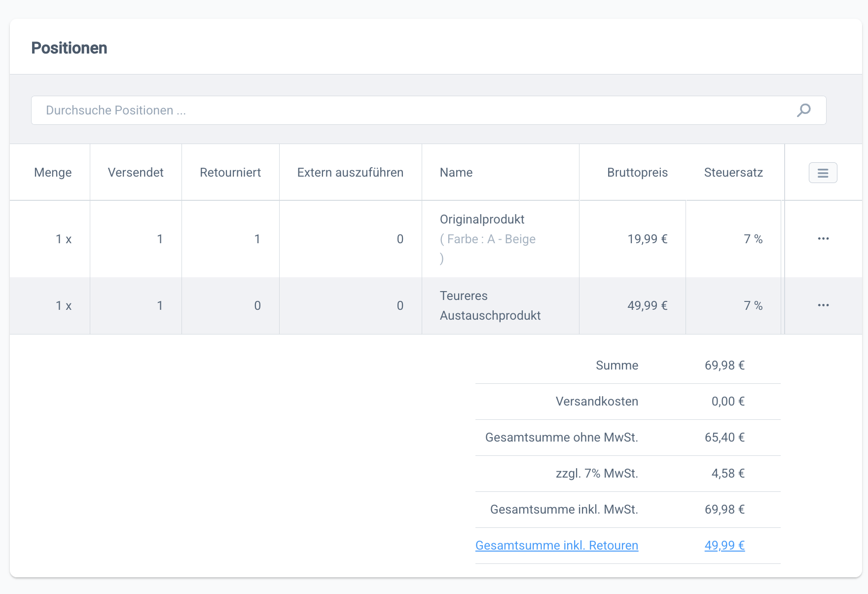Image resolution: width=868 pixels, height=594 pixels.
Task: Sort by the Bruttopreis column header
Action: pyautogui.click(x=637, y=173)
